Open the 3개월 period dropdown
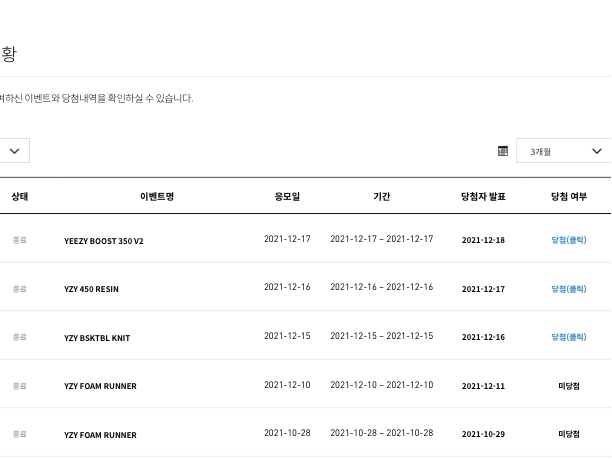612x459 pixels. (x=564, y=151)
